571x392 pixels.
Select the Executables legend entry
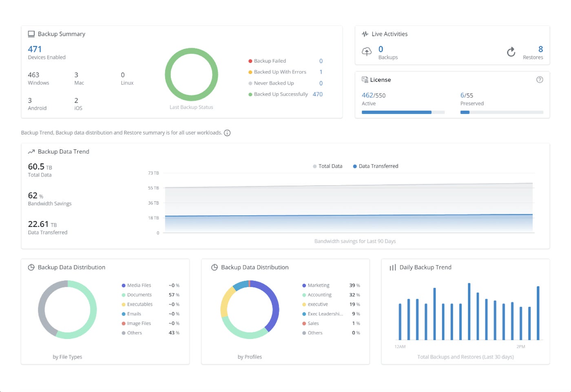150,304
